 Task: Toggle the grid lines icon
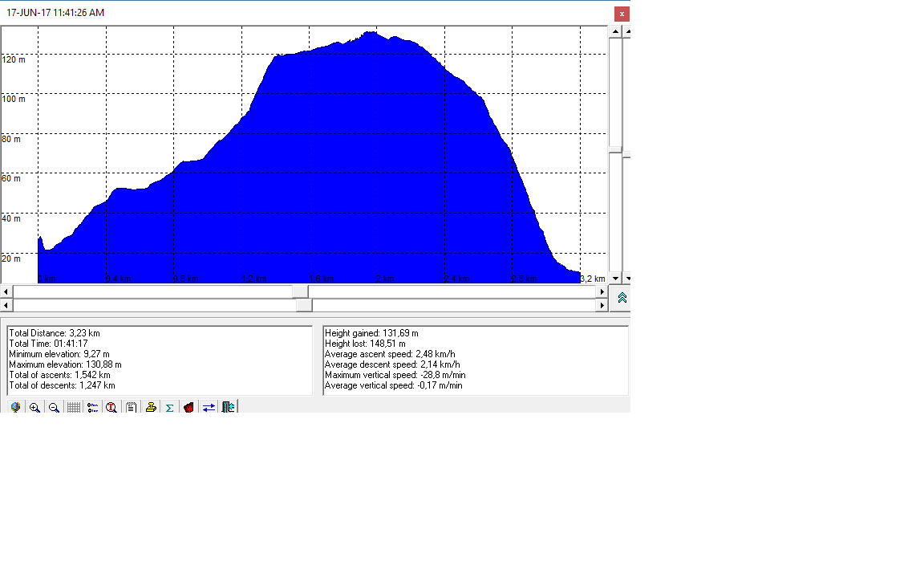pyautogui.click(x=73, y=407)
